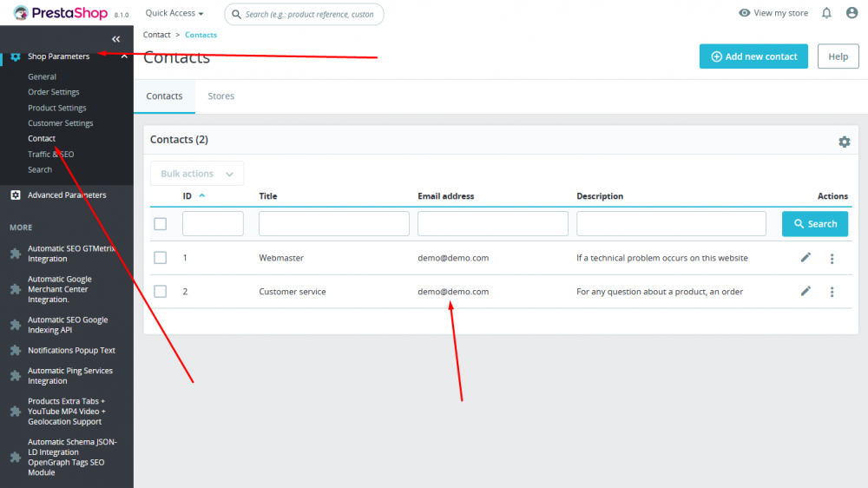
Task: Open the Contact sidebar item
Action: [x=42, y=138]
